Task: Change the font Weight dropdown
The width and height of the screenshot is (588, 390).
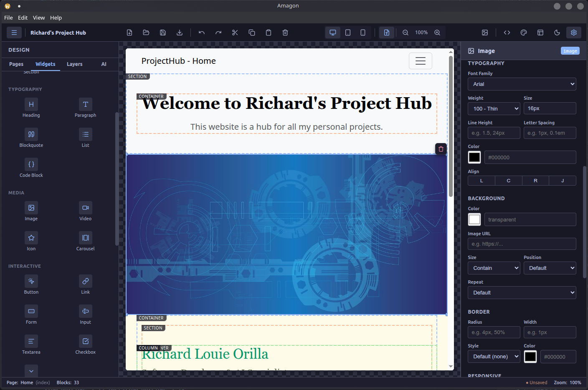Action: pyautogui.click(x=494, y=108)
